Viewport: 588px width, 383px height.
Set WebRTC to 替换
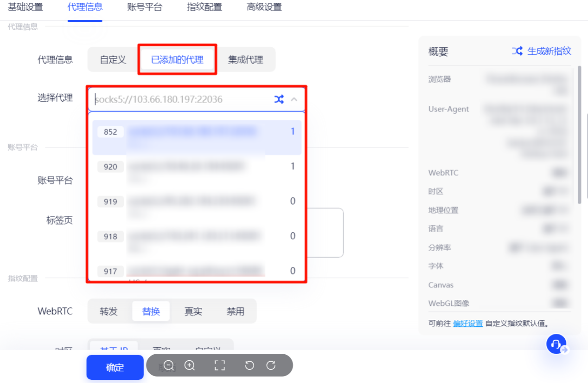pos(151,312)
